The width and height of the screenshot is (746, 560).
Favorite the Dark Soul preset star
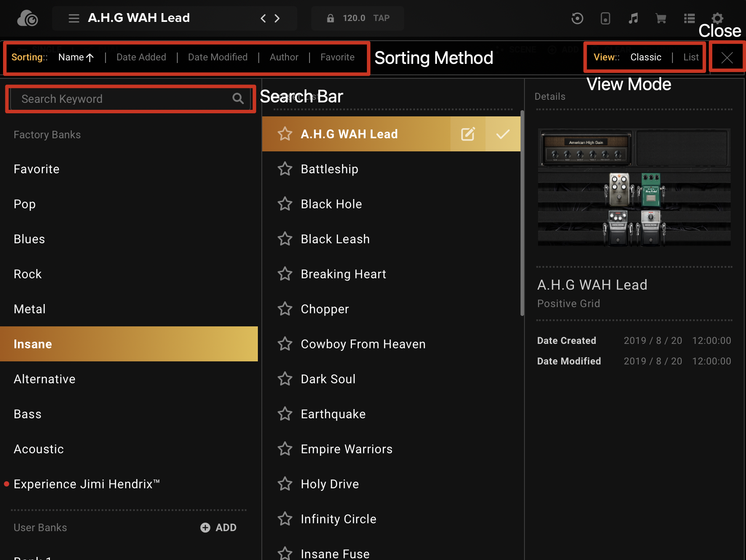click(285, 379)
